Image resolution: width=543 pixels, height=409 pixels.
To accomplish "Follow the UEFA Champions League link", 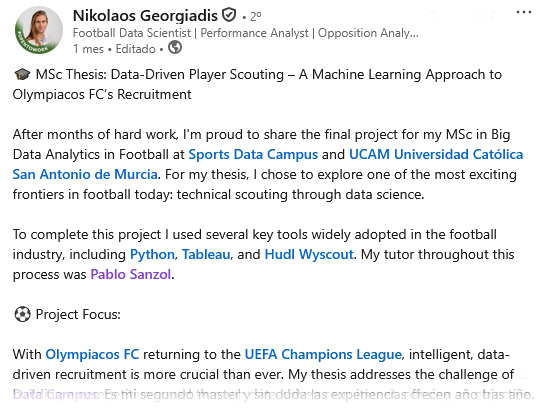I will 323,355.
